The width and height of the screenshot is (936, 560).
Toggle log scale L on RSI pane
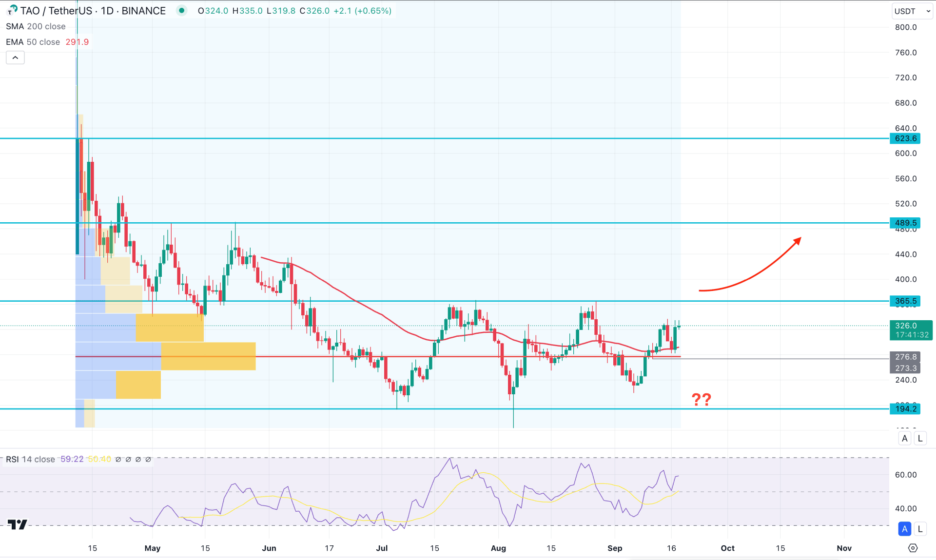[x=920, y=529]
